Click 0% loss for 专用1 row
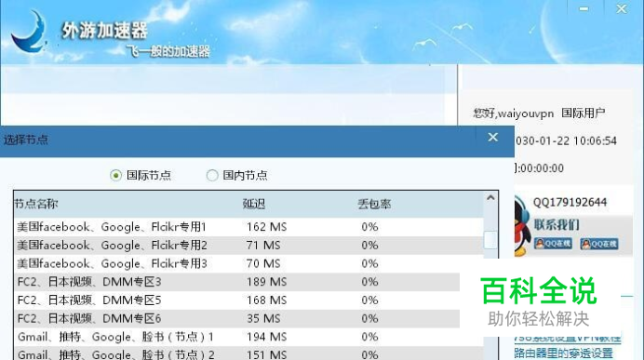The height and width of the screenshot is (360, 644). coord(369,227)
